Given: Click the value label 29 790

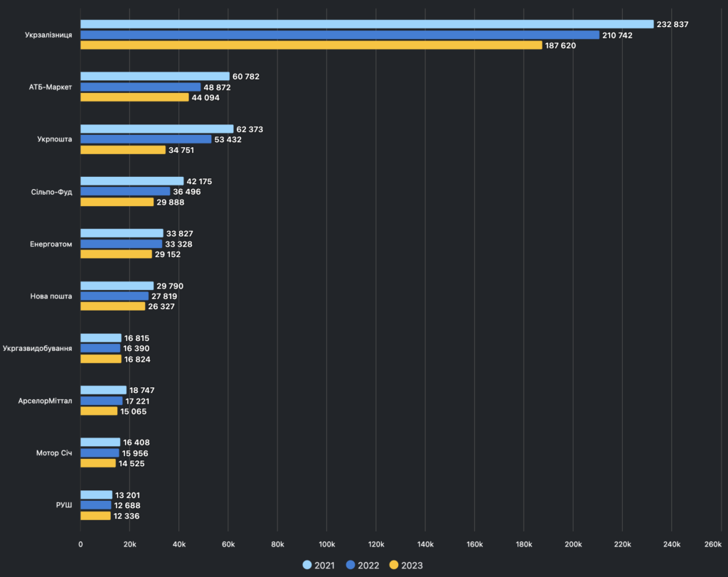Looking at the screenshot, I should tap(170, 286).
